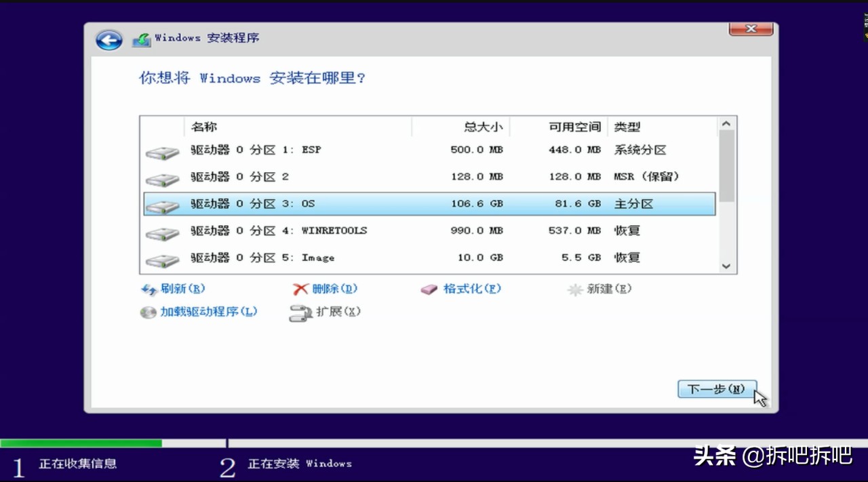Click the scrollbar up arrow

coord(726,123)
